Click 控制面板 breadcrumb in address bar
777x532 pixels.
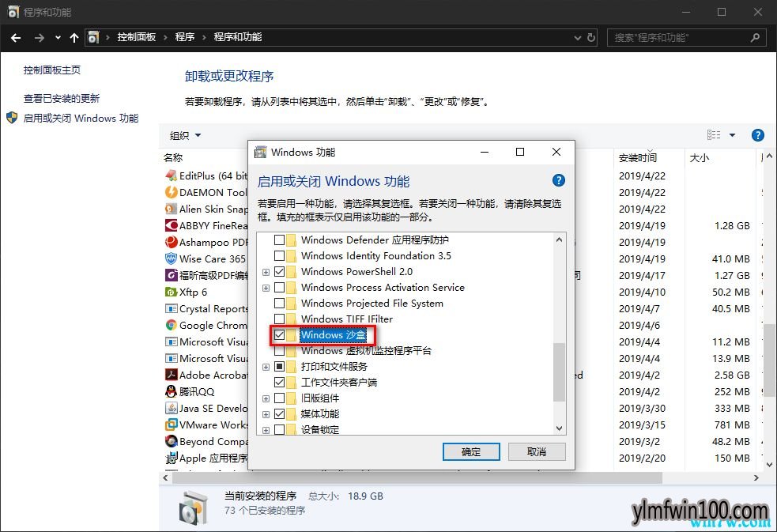click(x=136, y=37)
